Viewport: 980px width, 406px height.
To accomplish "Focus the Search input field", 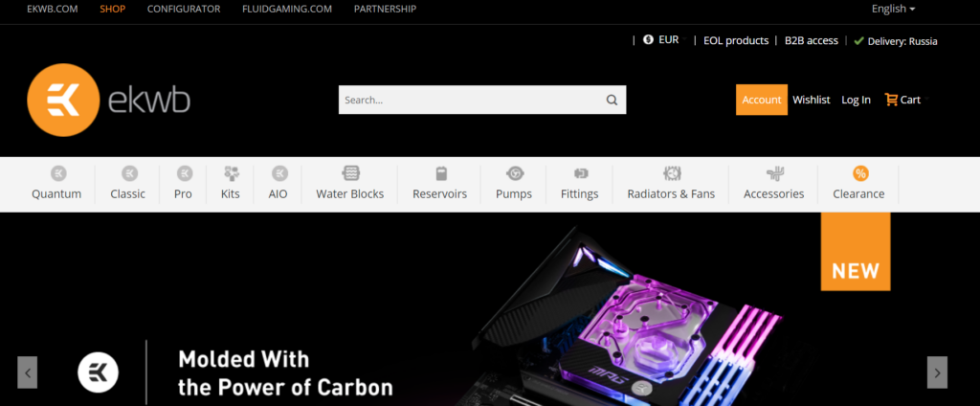I will [x=472, y=101].
